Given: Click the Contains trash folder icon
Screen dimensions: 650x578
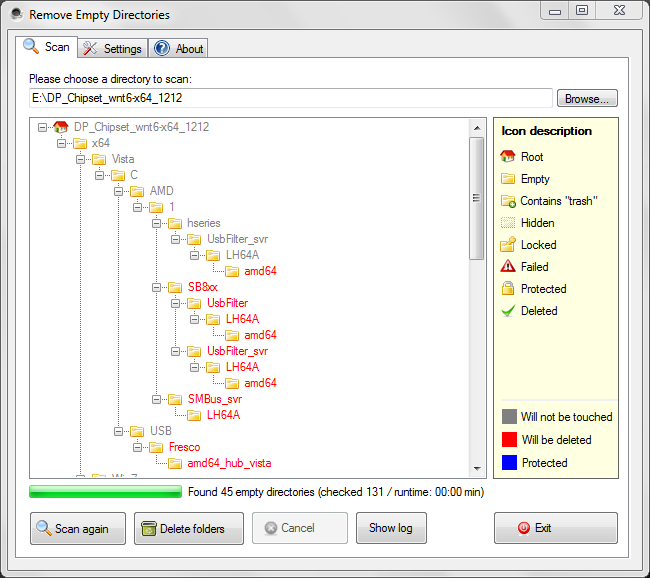Looking at the screenshot, I should point(508,201).
